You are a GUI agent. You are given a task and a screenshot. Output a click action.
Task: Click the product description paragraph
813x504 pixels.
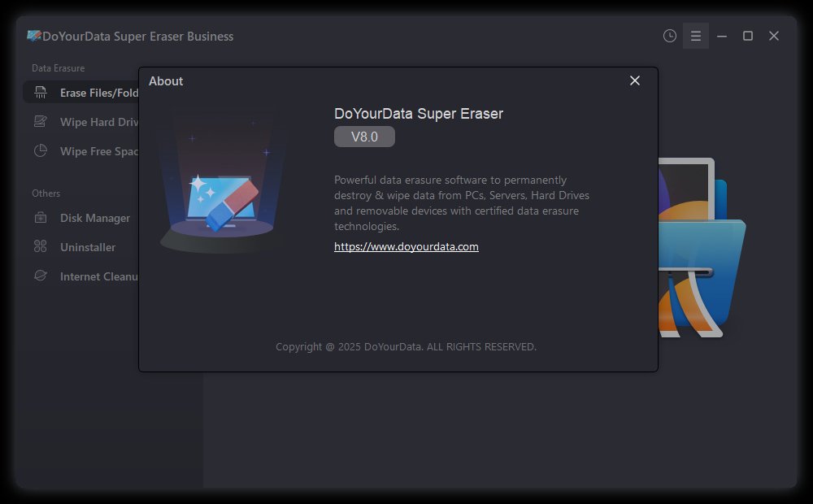[462, 203]
